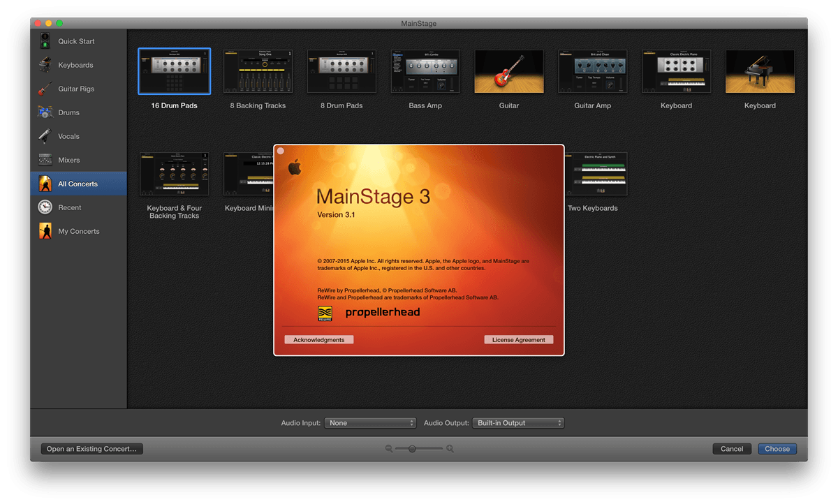Open Acknowledgments in About dialog
Screen dimensions: 838x504
point(319,339)
